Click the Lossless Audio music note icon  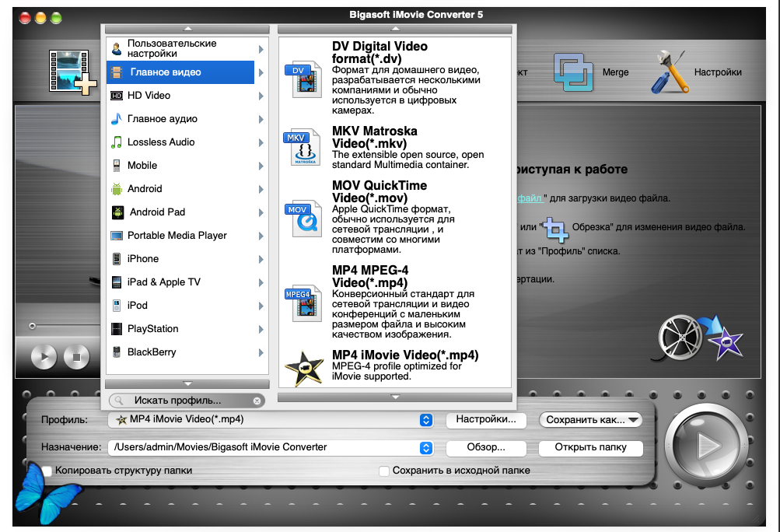[x=117, y=142]
